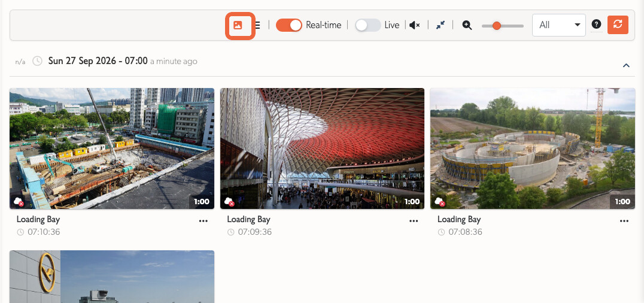The width and height of the screenshot is (644, 303).
Task: Click the 1:00 duration badge on 07:10:36 clip
Action: click(201, 202)
